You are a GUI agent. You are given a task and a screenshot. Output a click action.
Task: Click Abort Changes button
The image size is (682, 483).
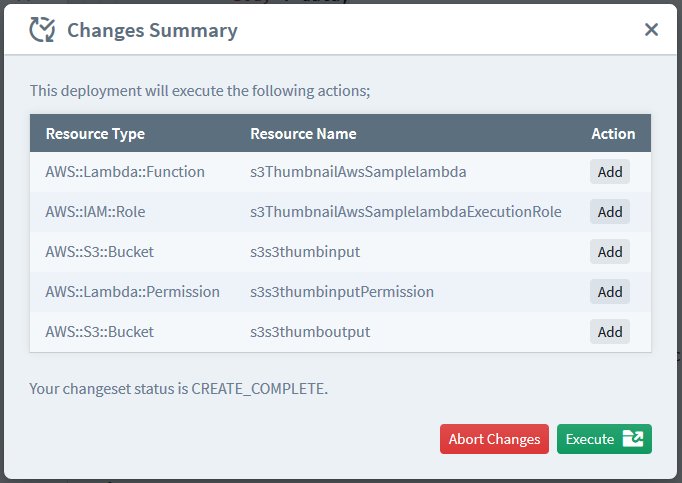[494, 439]
